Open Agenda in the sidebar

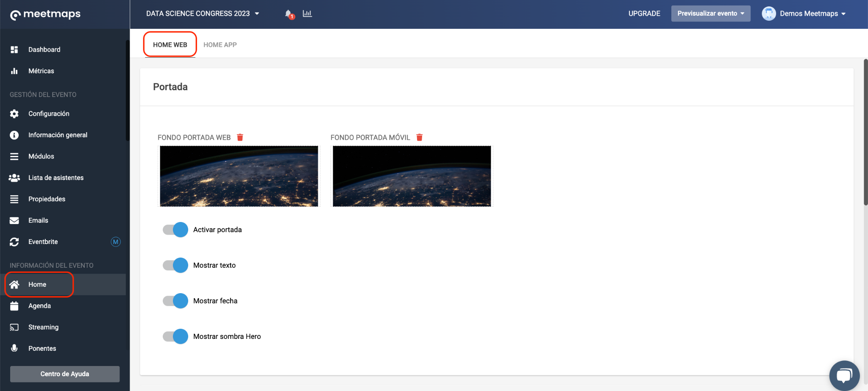pyautogui.click(x=63, y=306)
